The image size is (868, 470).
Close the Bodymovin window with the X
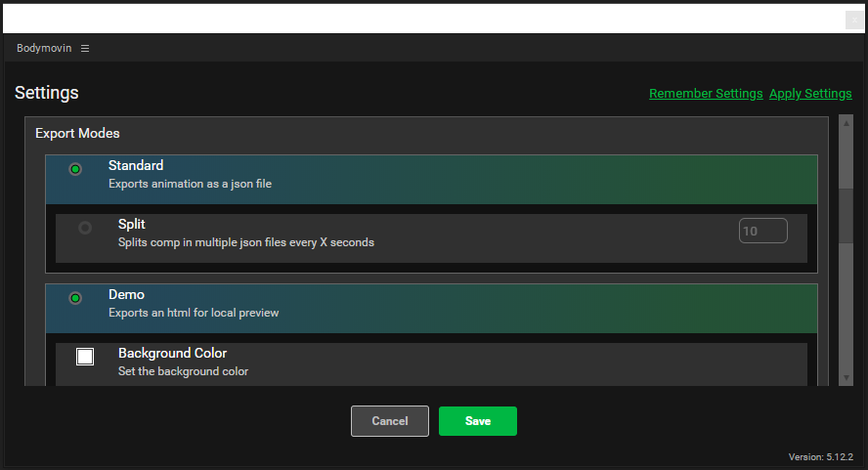pyautogui.click(x=852, y=20)
